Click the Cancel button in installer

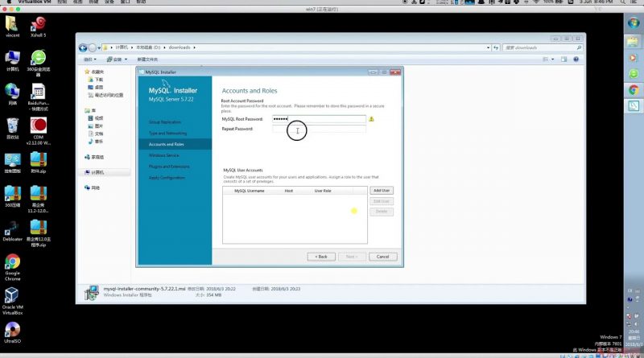(383, 257)
